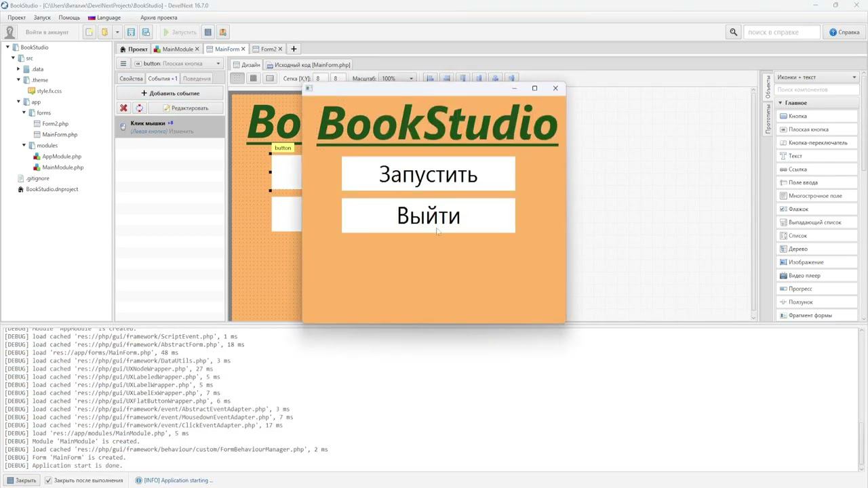Expand the .data folder in project tree
Image resolution: width=868 pixels, height=488 pixels.
18,69
